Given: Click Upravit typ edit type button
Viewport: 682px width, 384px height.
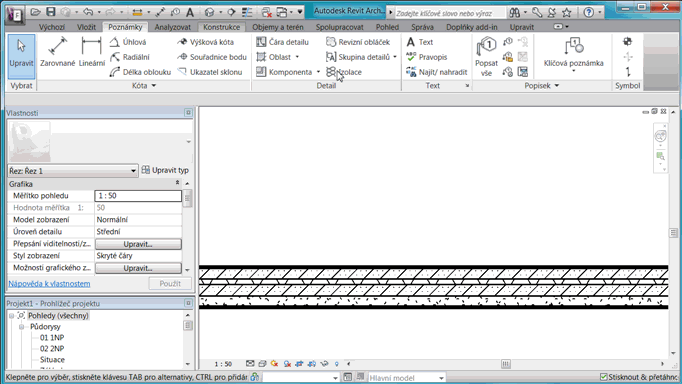Looking at the screenshot, I should point(165,170).
